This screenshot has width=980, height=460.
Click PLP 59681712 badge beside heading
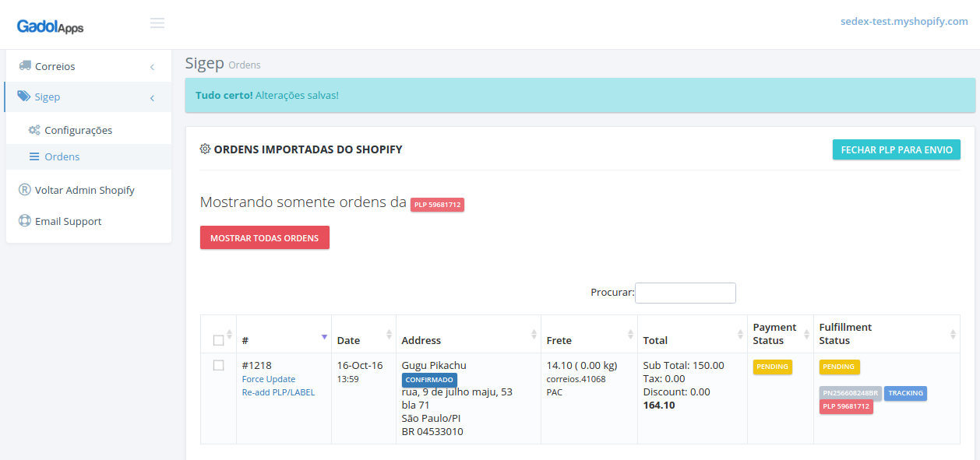pyautogui.click(x=437, y=205)
